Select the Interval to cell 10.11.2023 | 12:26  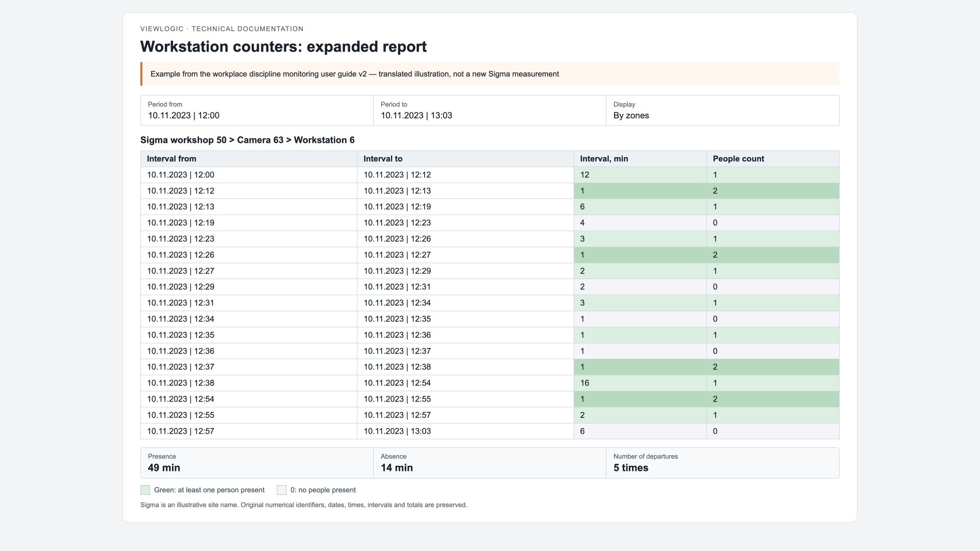(x=465, y=239)
